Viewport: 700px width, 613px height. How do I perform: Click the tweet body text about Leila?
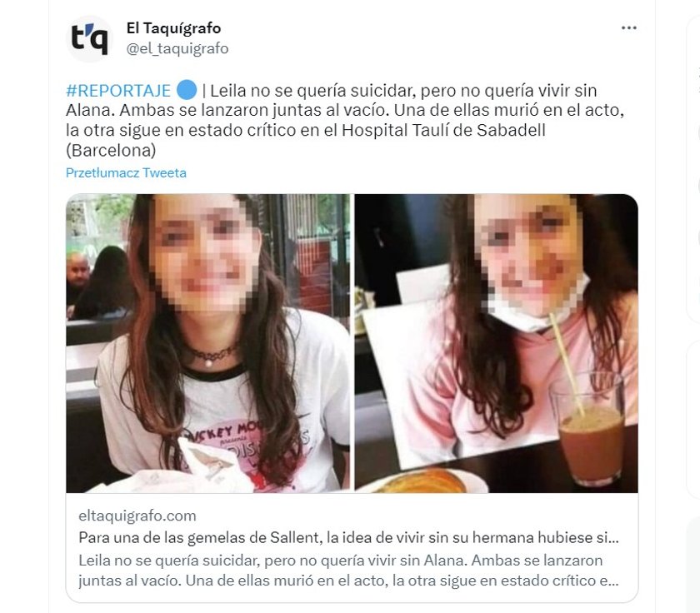[x=345, y=120]
